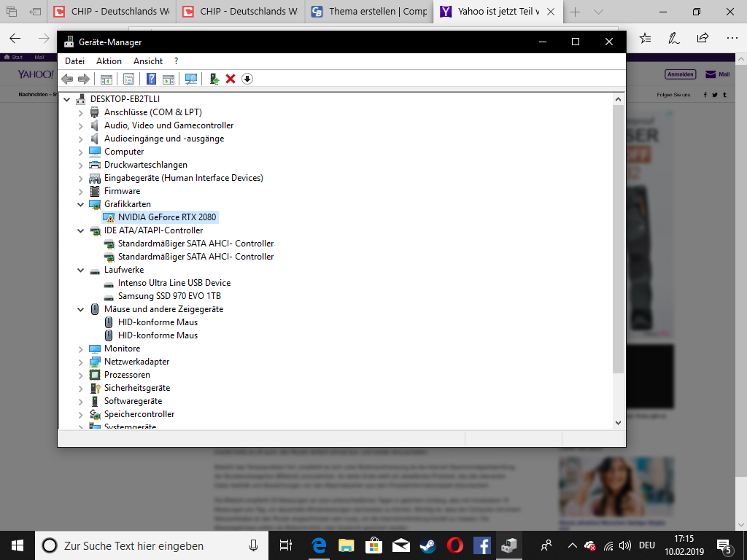Click the Geräte-Manager taskbar icon
747x560 pixels.
[x=508, y=545]
